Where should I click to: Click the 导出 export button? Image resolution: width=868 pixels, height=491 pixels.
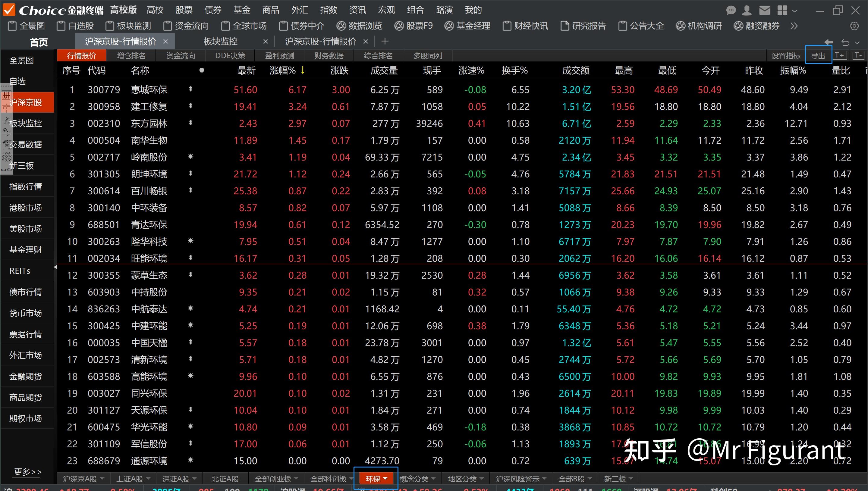[x=818, y=56]
